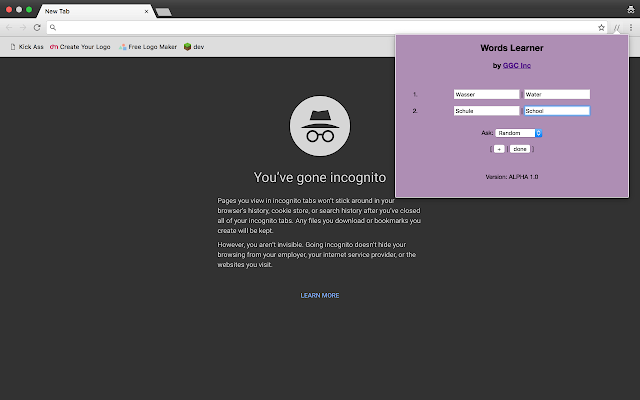Click the search magnifier in address bar

click(53, 27)
